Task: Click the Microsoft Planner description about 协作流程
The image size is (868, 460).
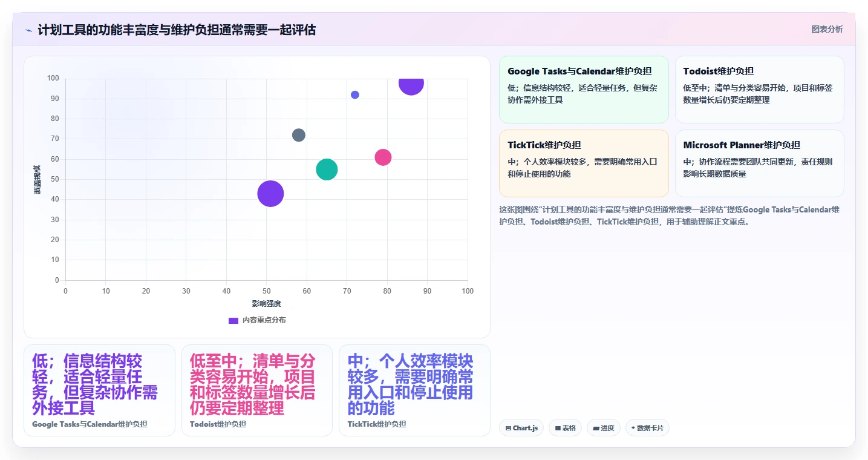Action: tap(757, 168)
